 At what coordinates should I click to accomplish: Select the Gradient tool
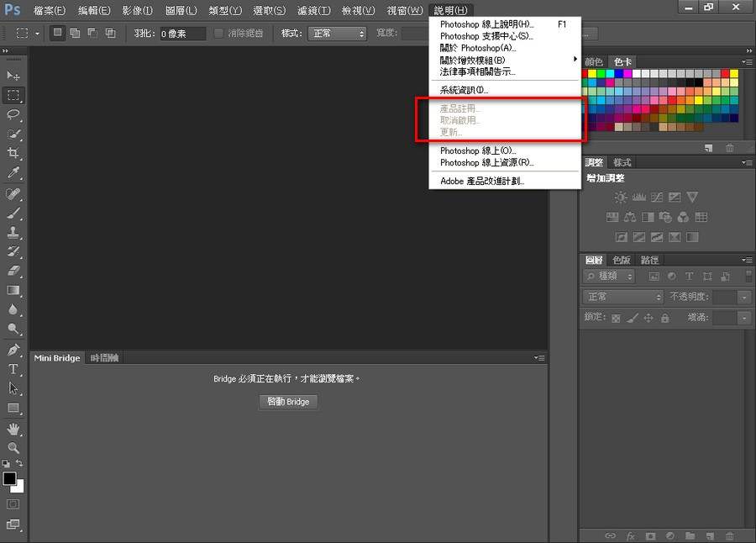coord(13,290)
